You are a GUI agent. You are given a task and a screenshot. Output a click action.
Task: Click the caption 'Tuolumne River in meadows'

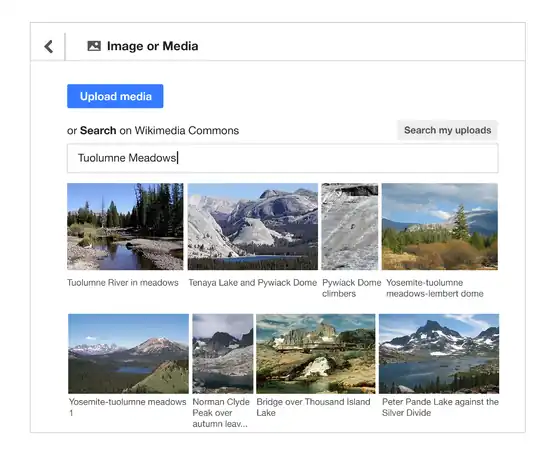pyautogui.click(x=123, y=283)
